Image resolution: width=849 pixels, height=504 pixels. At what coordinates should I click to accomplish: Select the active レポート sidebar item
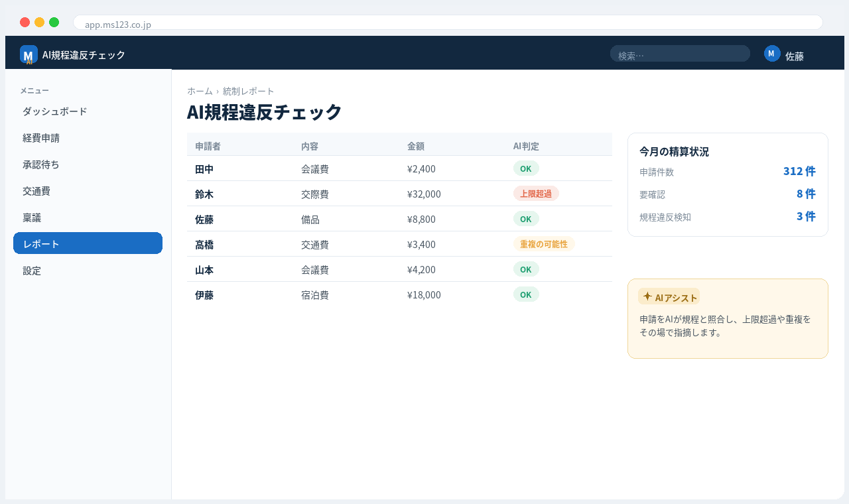point(88,243)
